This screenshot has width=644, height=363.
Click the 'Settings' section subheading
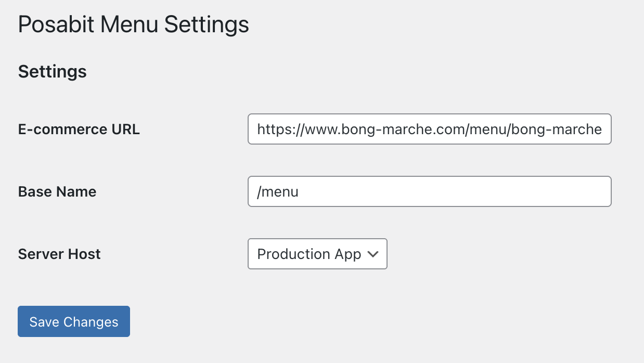pyautogui.click(x=53, y=71)
